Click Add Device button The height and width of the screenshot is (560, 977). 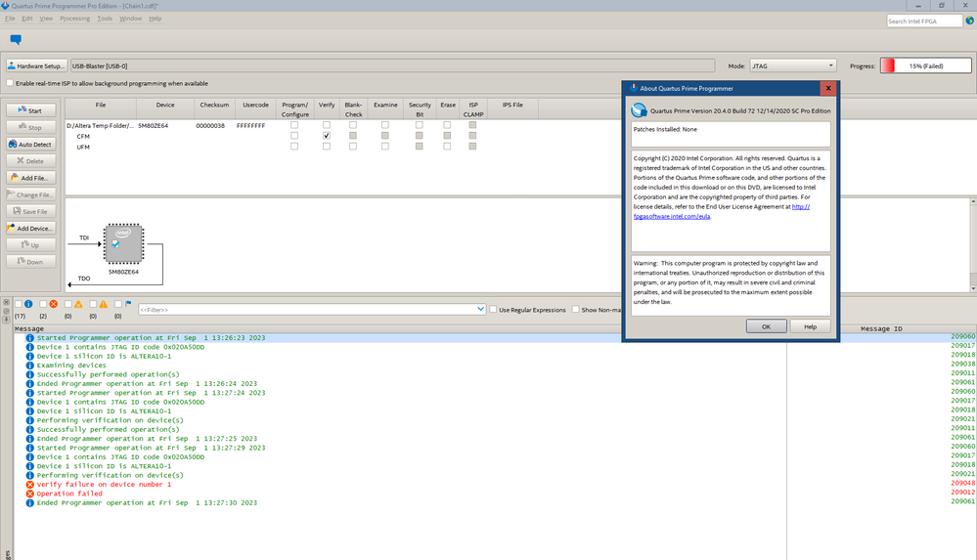point(31,228)
